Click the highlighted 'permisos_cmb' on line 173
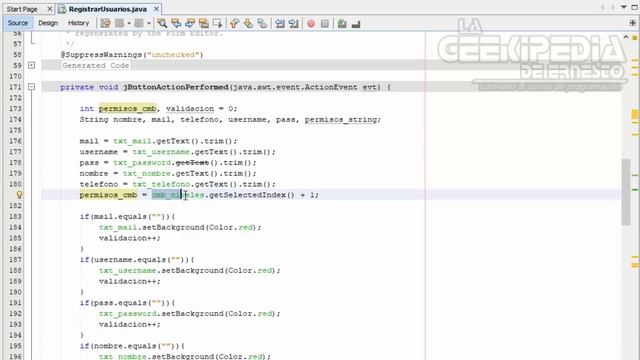This screenshot has height=360, width=640. point(128,109)
